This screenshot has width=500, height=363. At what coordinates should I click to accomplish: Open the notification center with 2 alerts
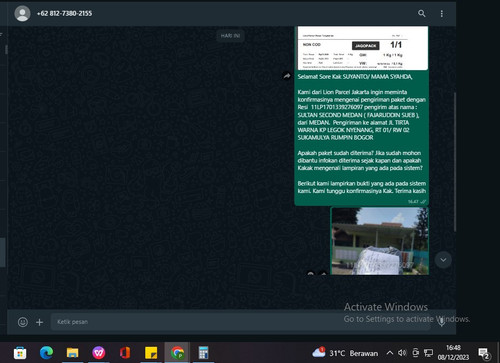click(x=484, y=353)
